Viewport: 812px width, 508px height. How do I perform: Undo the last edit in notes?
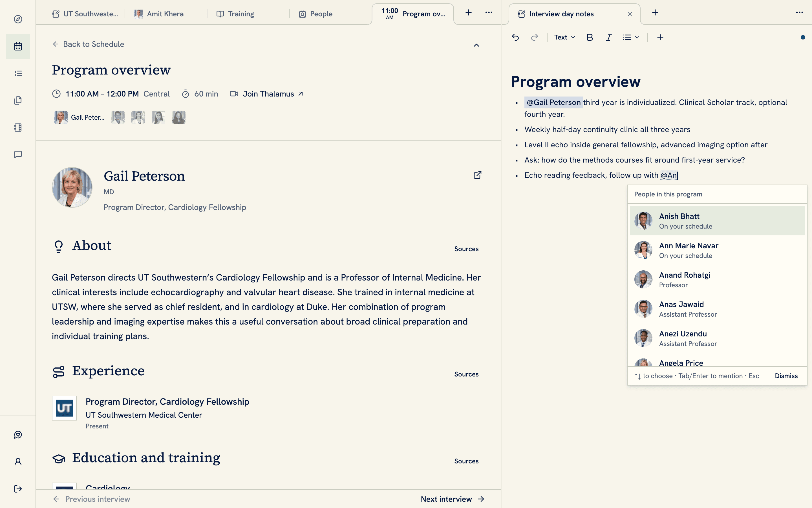(x=515, y=37)
